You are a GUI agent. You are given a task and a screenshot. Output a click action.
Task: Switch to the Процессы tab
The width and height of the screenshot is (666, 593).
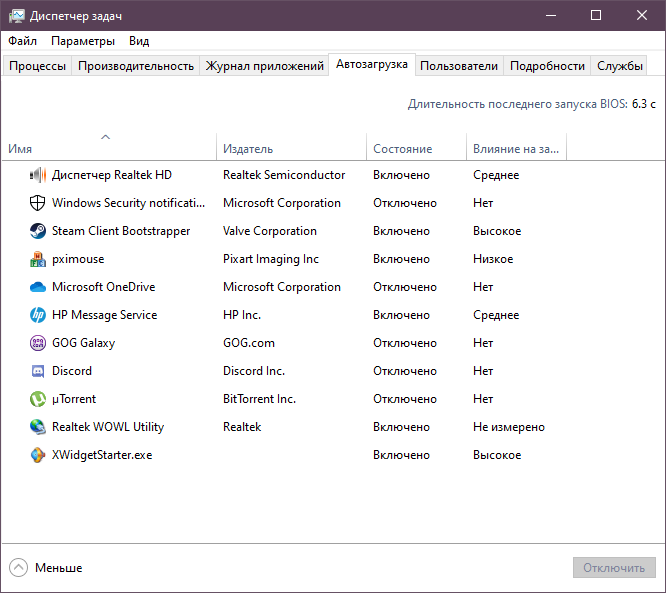click(37, 66)
